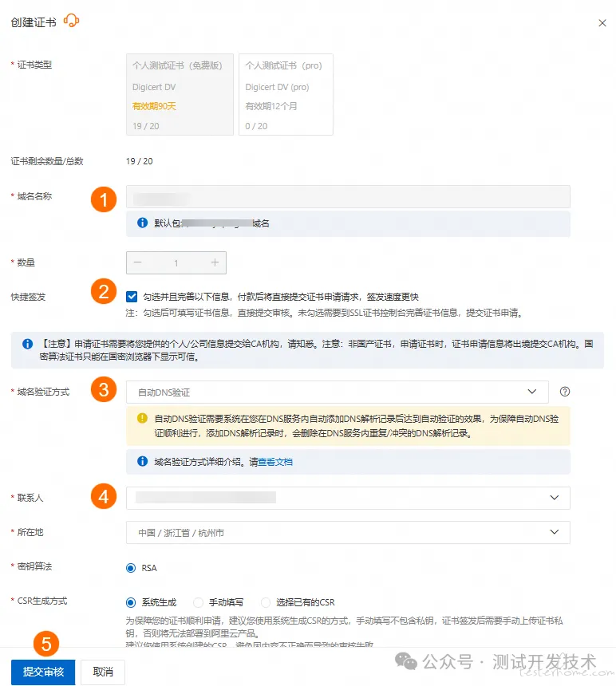Click the info icon beside 域名验证方式详细介绍

(142, 461)
